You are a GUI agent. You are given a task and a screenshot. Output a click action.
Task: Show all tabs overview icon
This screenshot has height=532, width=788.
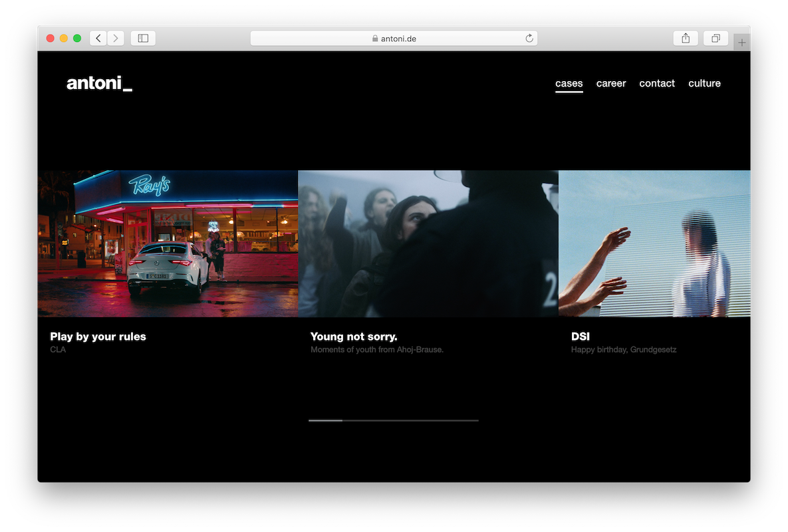pos(716,38)
